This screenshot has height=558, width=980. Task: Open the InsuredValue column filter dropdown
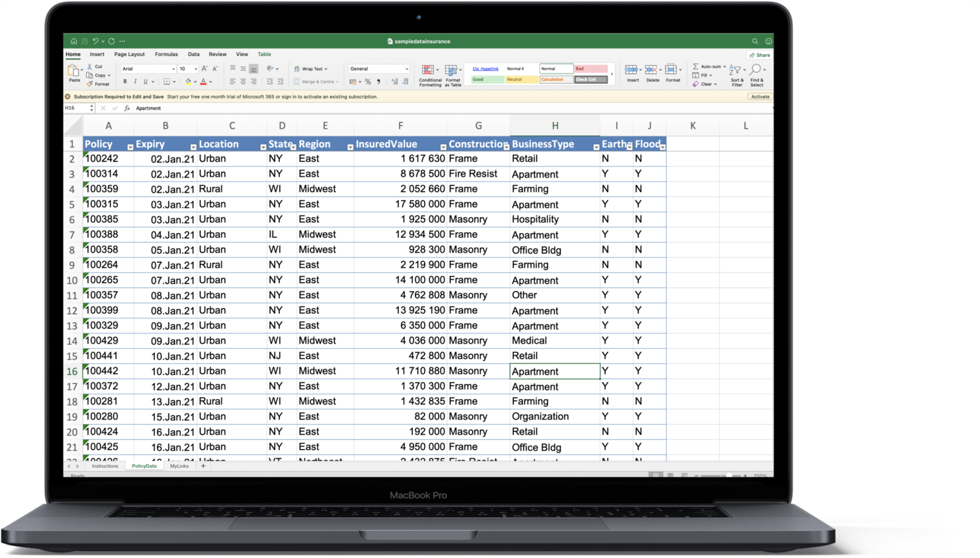443,147
